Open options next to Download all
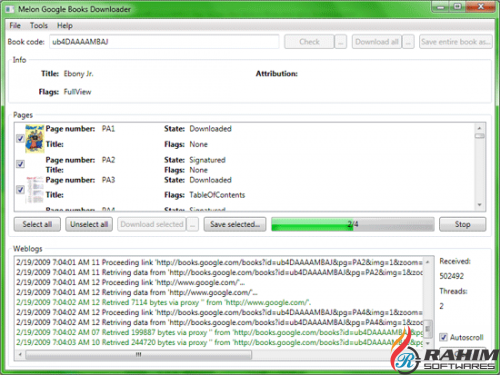The height and width of the screenshot is (375, 500). point(408,42)
